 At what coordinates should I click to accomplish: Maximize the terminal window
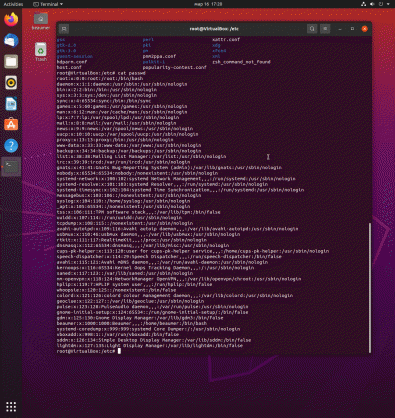point(352,29)
